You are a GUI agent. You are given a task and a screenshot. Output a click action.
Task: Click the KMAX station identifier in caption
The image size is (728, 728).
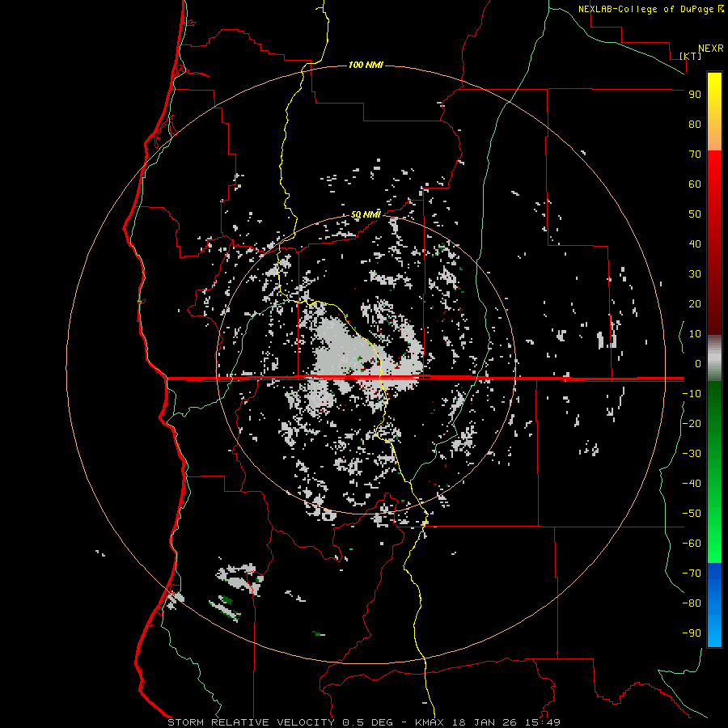429,722
